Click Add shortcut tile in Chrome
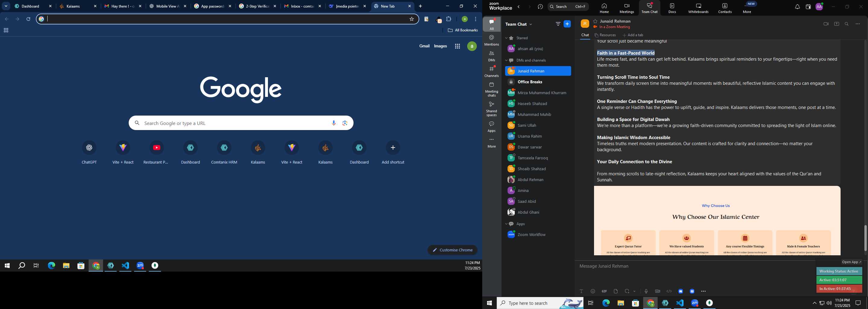Image resolution: width=868 pixels, height=309 pixels. coord(393,152)
